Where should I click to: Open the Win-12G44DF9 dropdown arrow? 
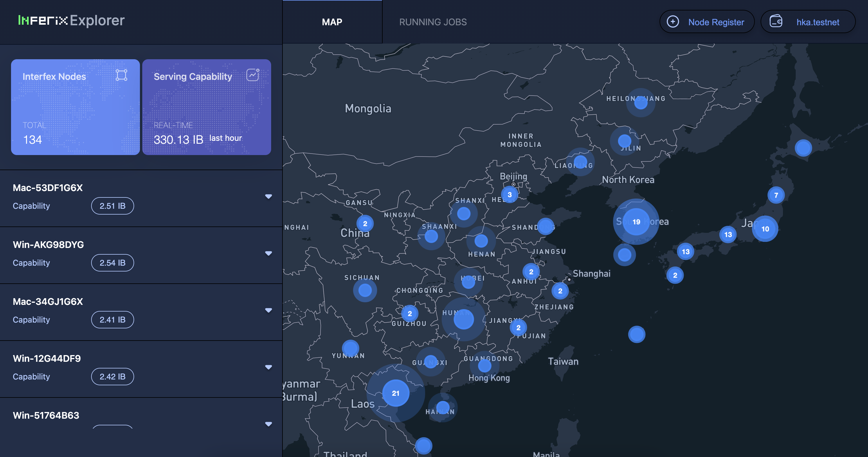click(268, 367)
